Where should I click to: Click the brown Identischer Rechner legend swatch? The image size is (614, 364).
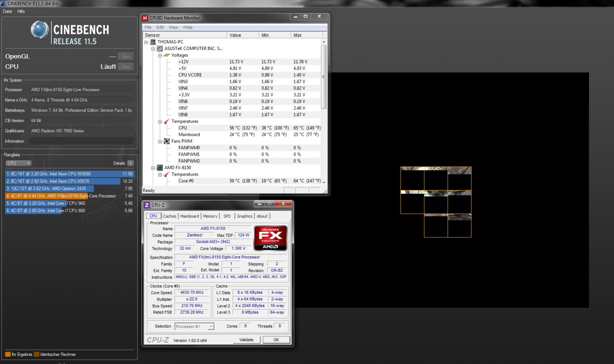coord(36,354)
